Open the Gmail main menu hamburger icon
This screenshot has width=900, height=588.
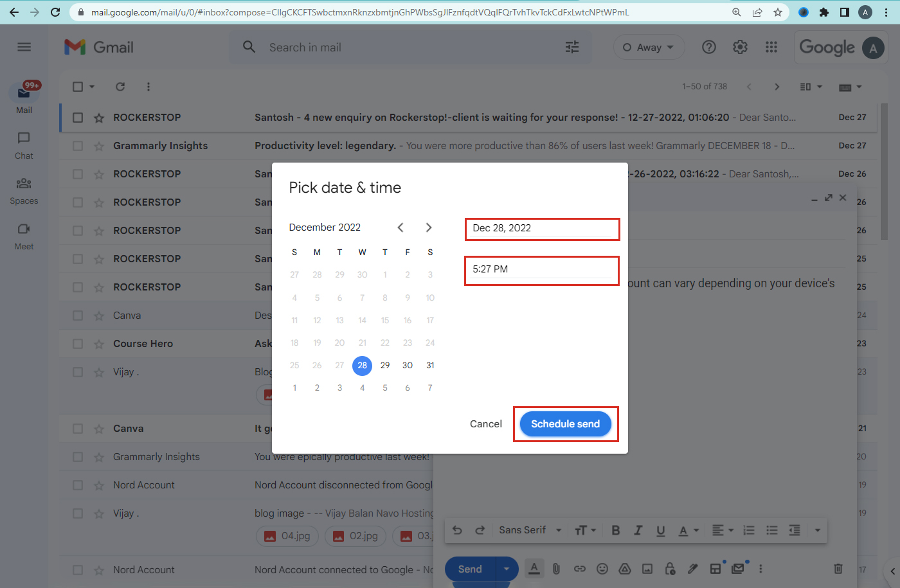[x=24, y=47]
